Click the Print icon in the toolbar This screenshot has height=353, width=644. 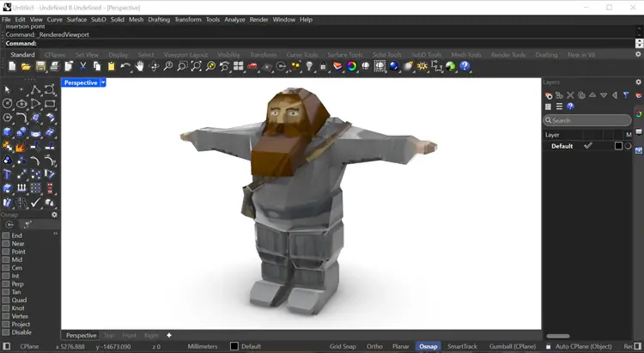pyautogui.click(x=54, y=66)
